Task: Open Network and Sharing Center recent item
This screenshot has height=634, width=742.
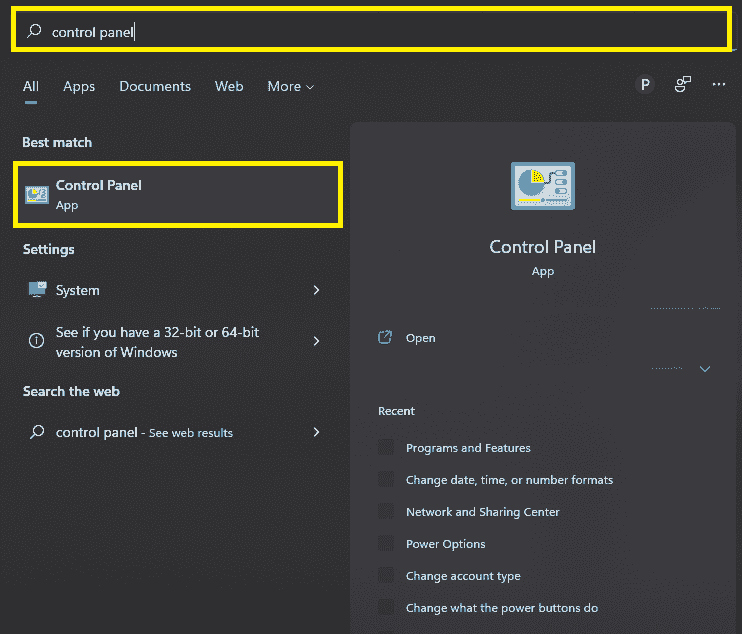Action: coord(482,512)
